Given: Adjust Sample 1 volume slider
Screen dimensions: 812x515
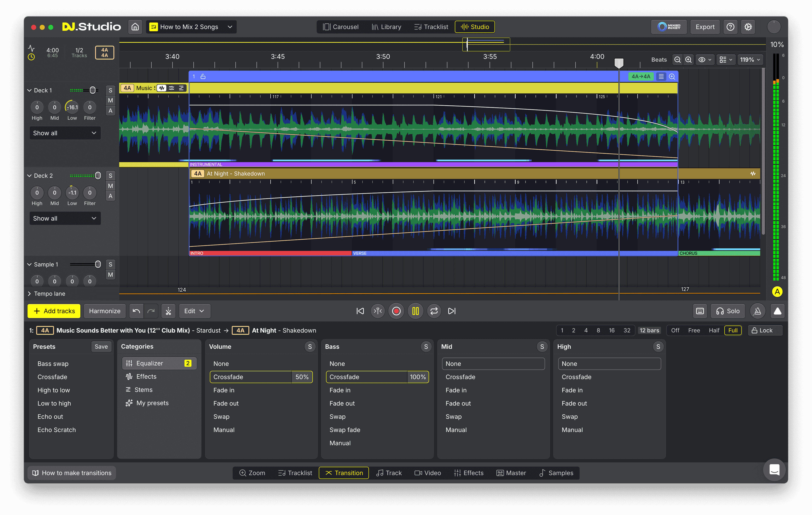Looking at the screenshot, I should tap(98, 264).
